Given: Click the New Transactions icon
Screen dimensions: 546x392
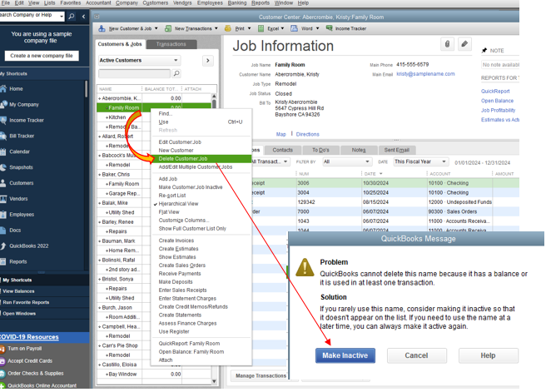Looking at the screenshot, I should pos(168,28).
